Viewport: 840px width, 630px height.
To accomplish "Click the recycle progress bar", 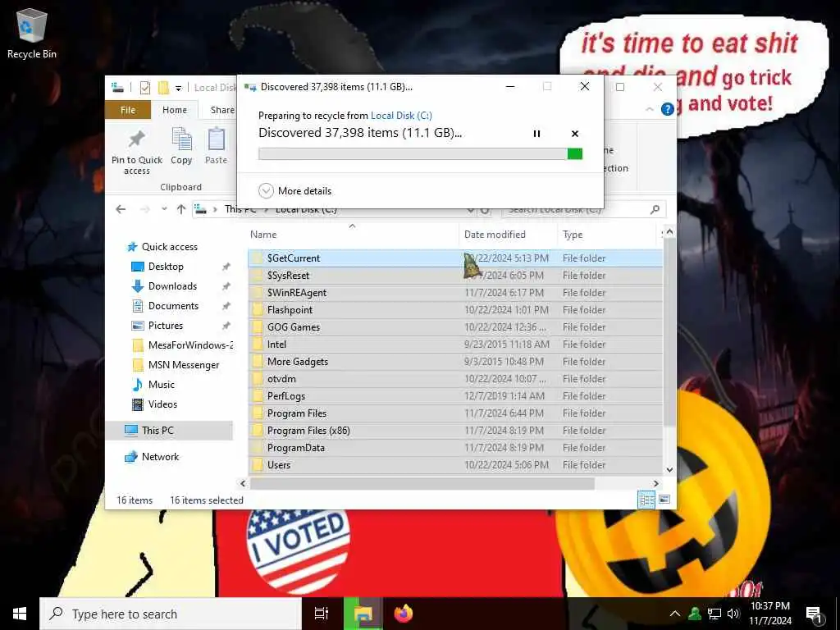I will click(x=420, y=153).
